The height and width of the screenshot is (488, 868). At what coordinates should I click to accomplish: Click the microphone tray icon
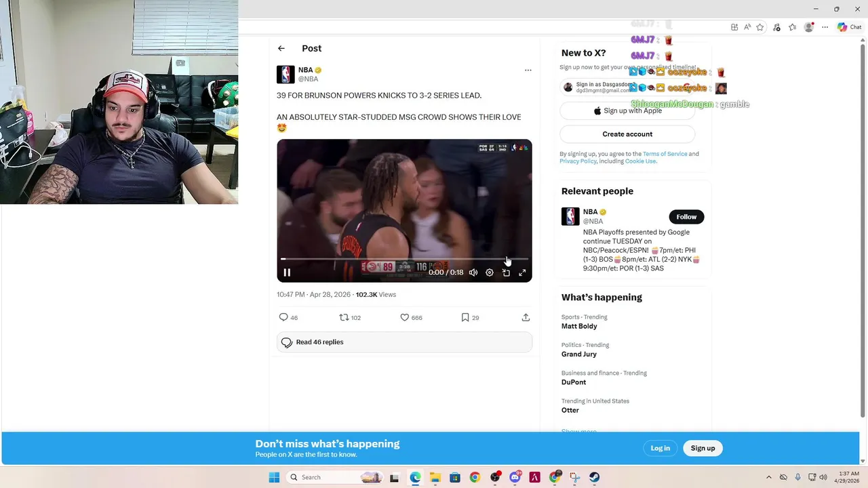point(797,477)
